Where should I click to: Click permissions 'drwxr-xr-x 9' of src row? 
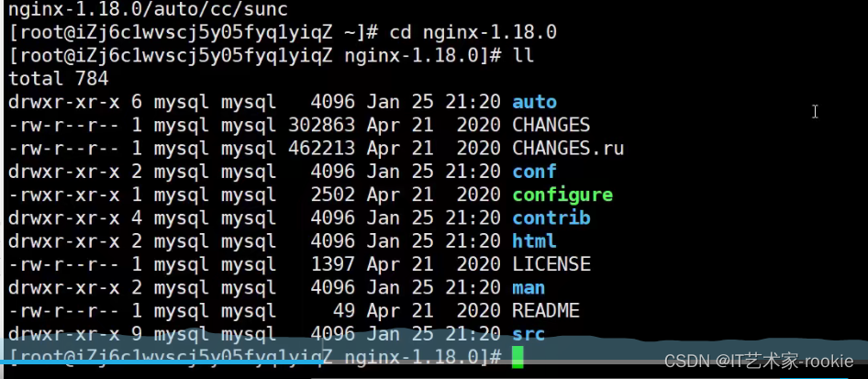75,334
